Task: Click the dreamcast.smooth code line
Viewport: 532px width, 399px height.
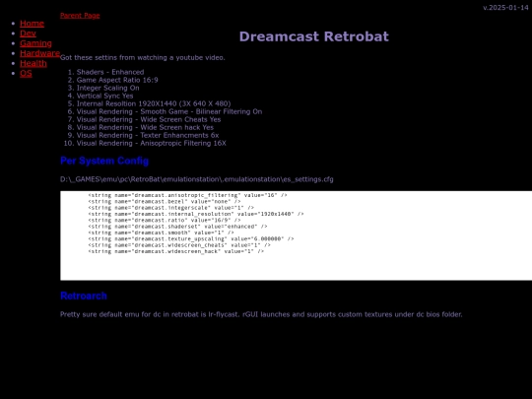Action: (162, 233)
